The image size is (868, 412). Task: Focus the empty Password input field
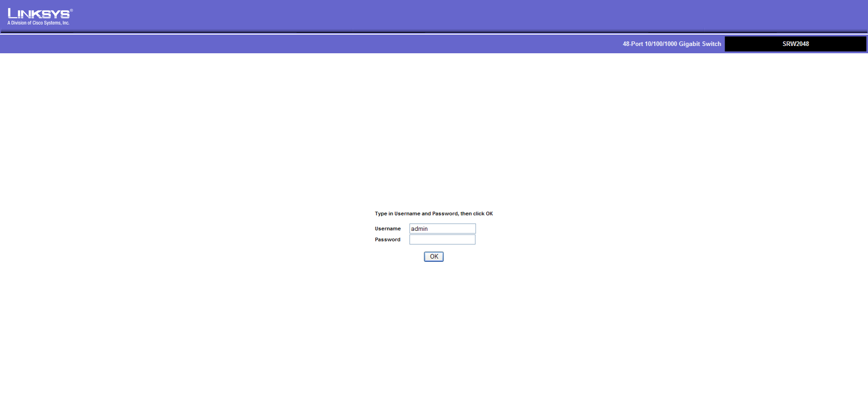pyautogui.click(x=442, y=239)
